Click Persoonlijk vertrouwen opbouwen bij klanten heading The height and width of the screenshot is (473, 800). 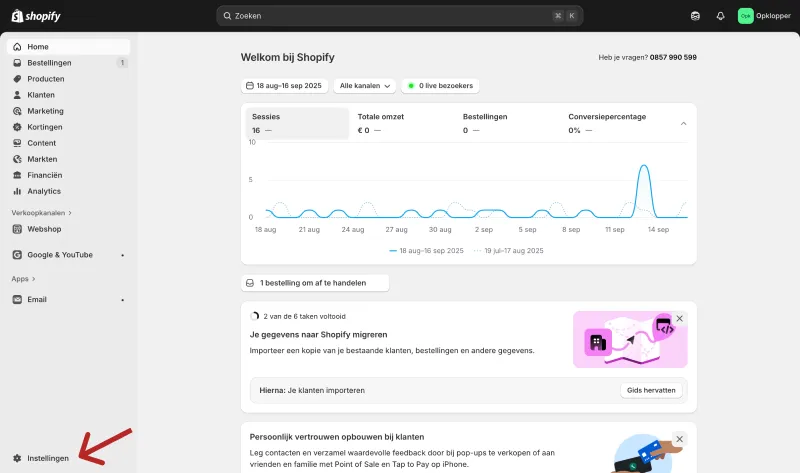click(x=337, y=437)
